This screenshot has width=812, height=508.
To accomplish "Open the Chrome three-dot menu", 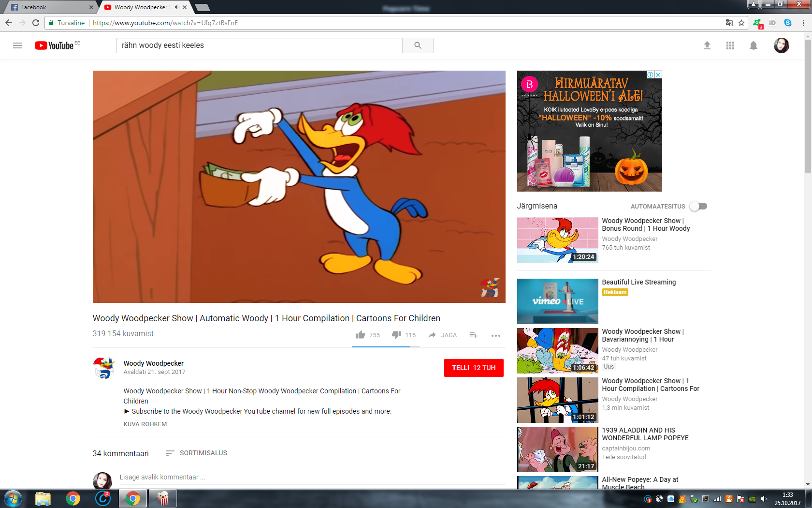I will (803, 23).
